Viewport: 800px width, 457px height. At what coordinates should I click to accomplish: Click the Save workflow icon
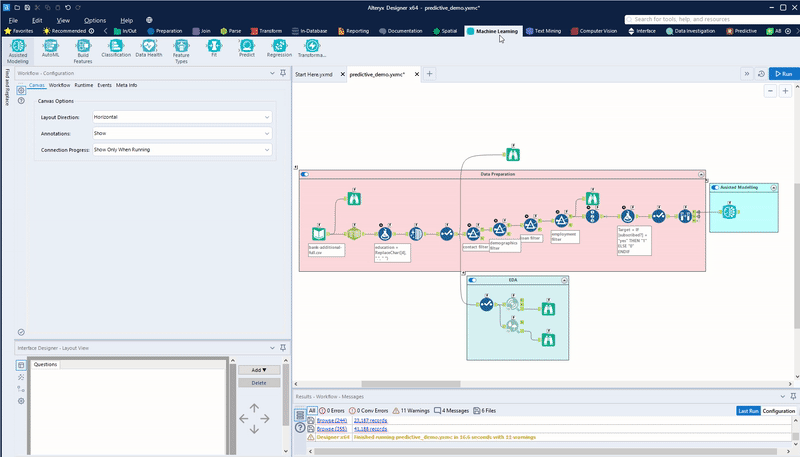[x=27, y=8]
